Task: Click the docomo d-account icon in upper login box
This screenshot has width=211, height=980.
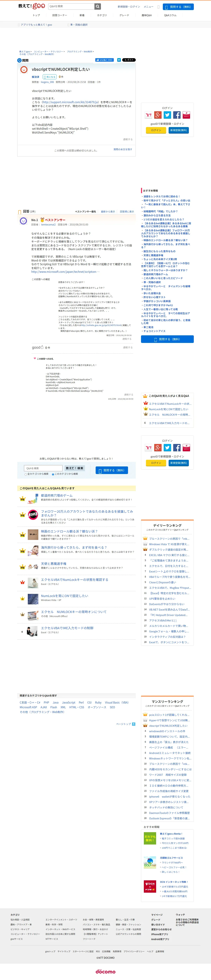Action: point(186,115)
